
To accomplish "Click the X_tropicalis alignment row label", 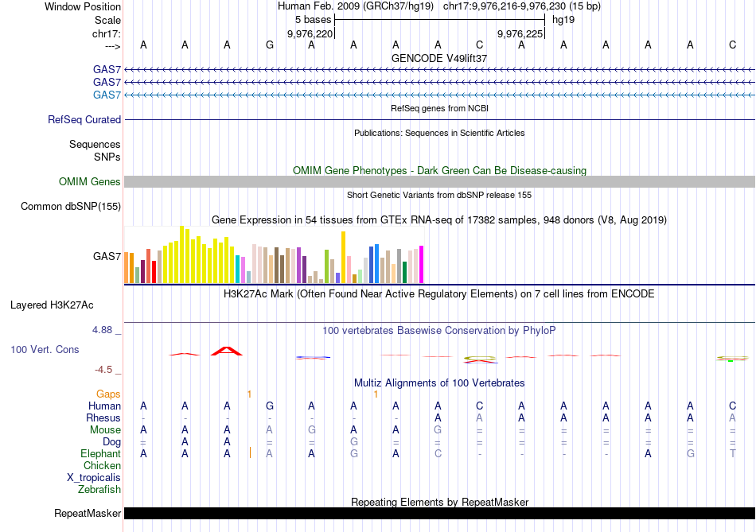I will (x=94, y=478).
